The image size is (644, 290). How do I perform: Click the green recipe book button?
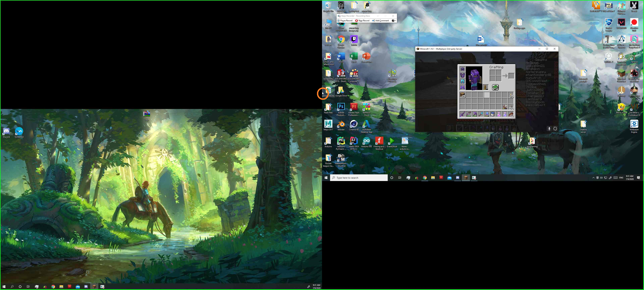tap(495, 87)
